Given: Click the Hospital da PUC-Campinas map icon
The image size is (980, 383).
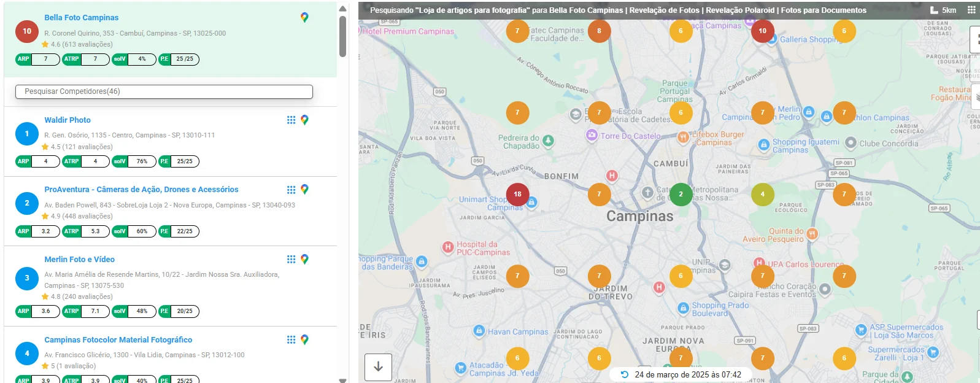Looking at the screenshot, I should point(448,247).
